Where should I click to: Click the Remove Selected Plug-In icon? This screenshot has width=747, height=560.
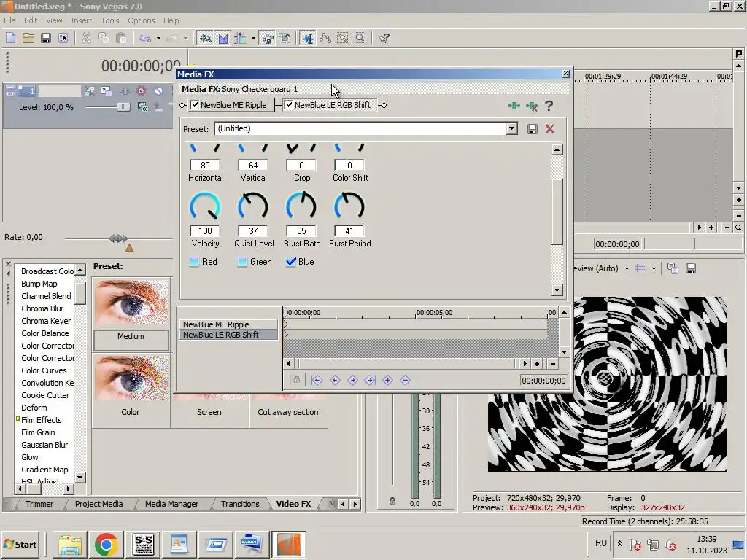point(532,106)
